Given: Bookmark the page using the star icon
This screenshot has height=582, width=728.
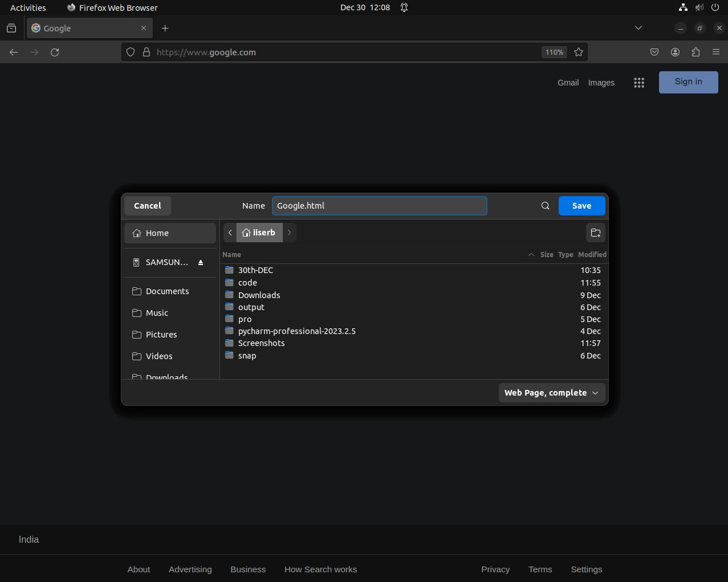Looking at the screenshot, I should [579, 52].
